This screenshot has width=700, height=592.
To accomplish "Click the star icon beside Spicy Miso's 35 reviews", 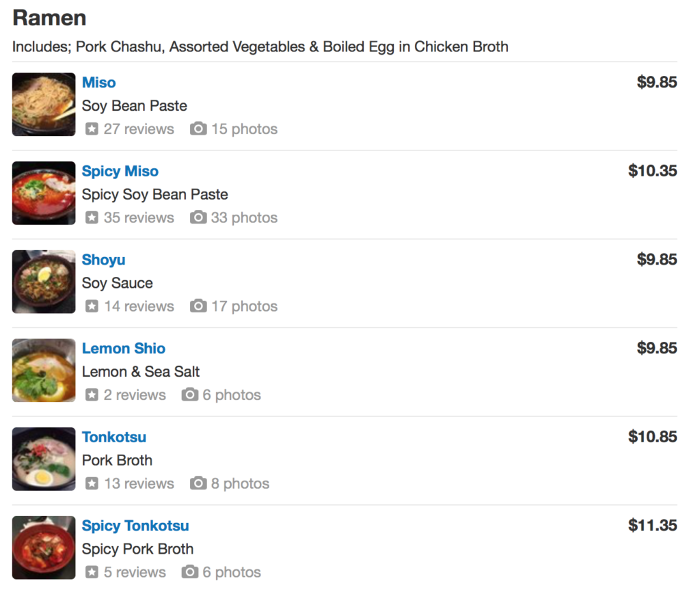I will (x=92, y=218).
